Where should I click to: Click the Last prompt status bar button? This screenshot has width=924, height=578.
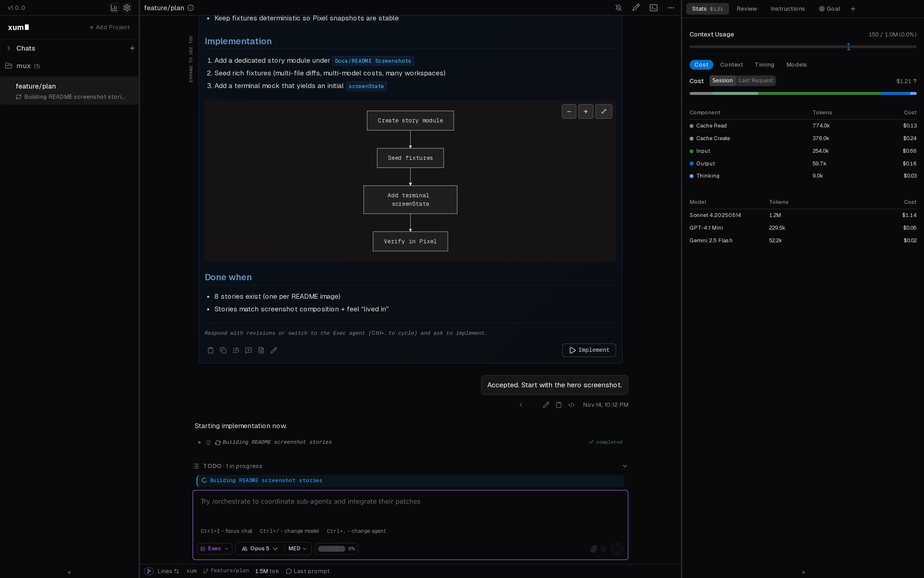[308, 571]
